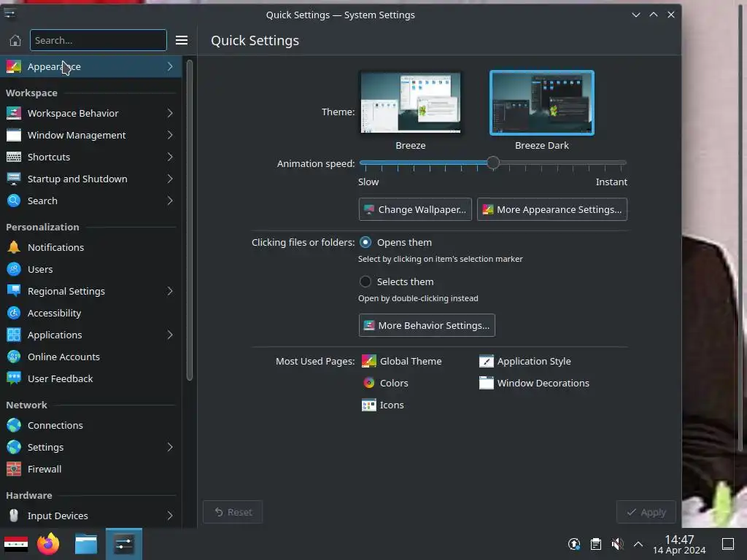Click the Shortcuts keyboard icon
The image size is (747, 560).
(14, 157)
